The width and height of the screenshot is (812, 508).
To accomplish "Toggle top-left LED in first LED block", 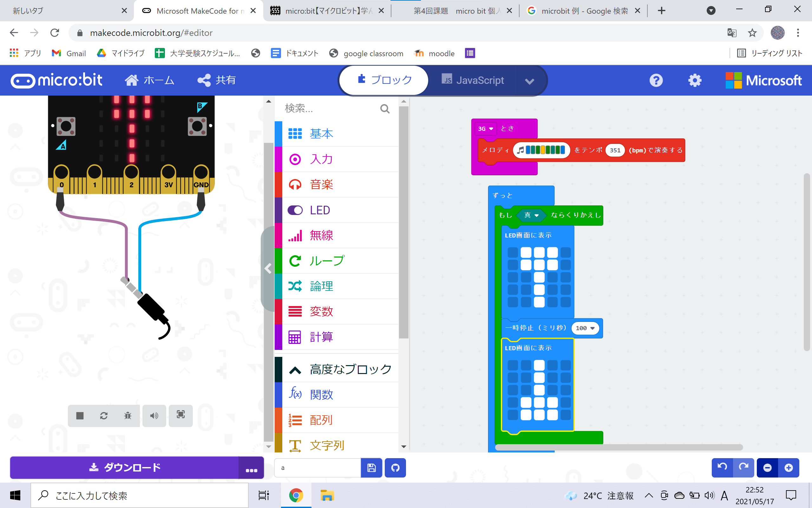I will pyautogui.click(x=513, y=252).
